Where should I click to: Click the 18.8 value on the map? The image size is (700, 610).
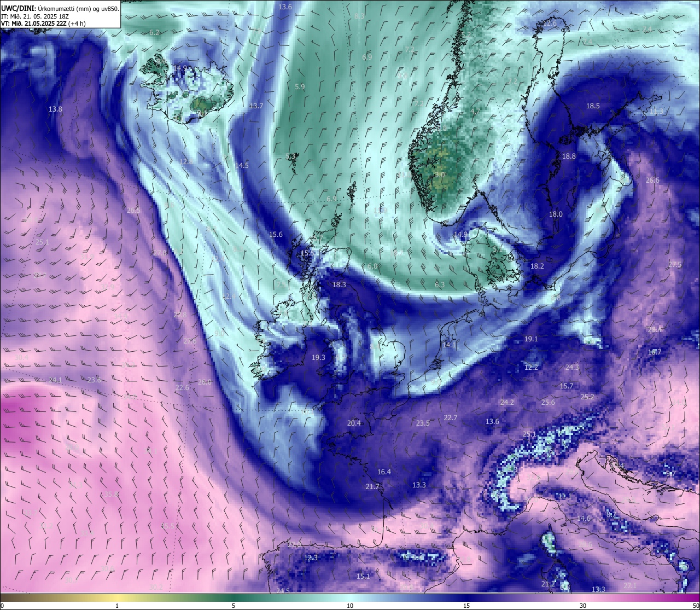(569, 156)
